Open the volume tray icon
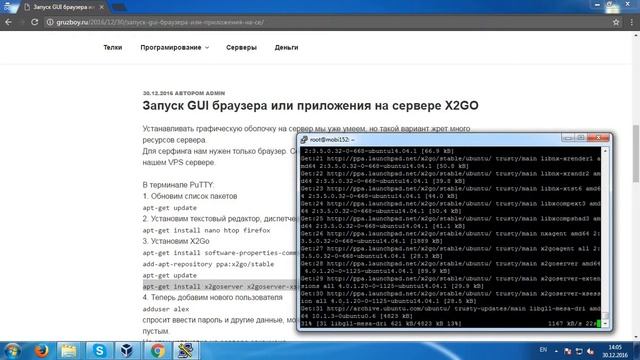This screenshot has width=640, height=360. pos(590,351)
